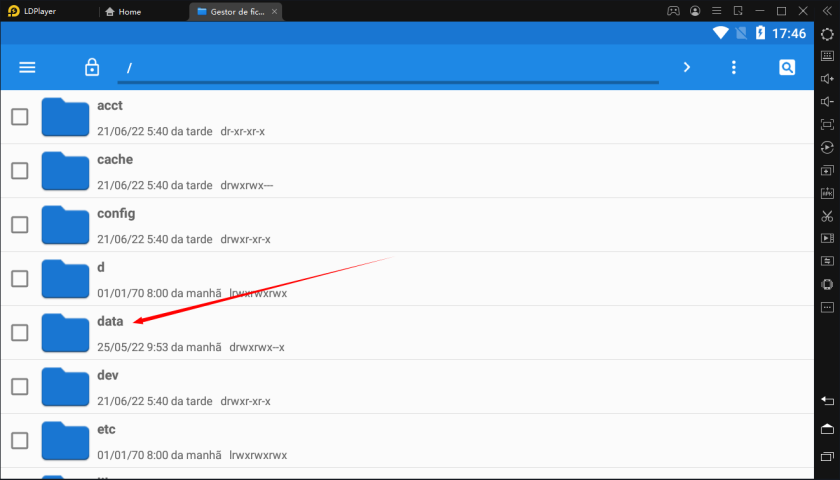Open the three-dot overflow menu
Viewport: 840px width, 480px height.
734,68
